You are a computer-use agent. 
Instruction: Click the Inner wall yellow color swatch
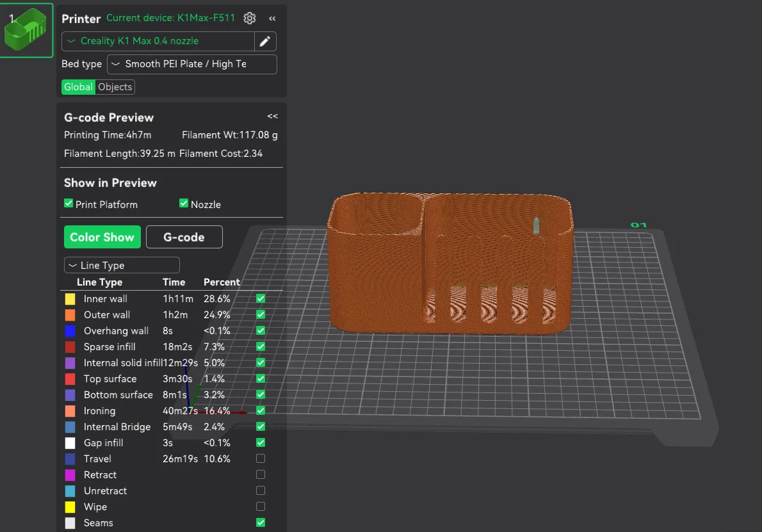click(x=70, y=299)
